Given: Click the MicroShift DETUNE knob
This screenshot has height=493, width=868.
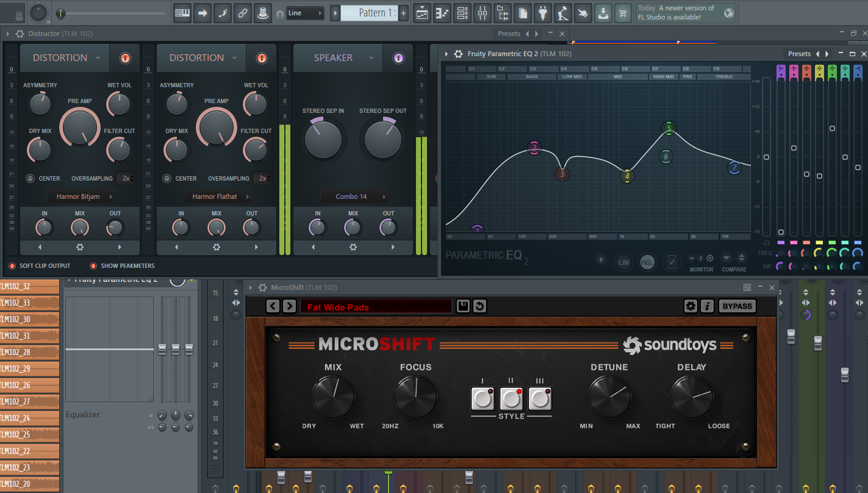Looking at the screenshot, I should point(609,397).
